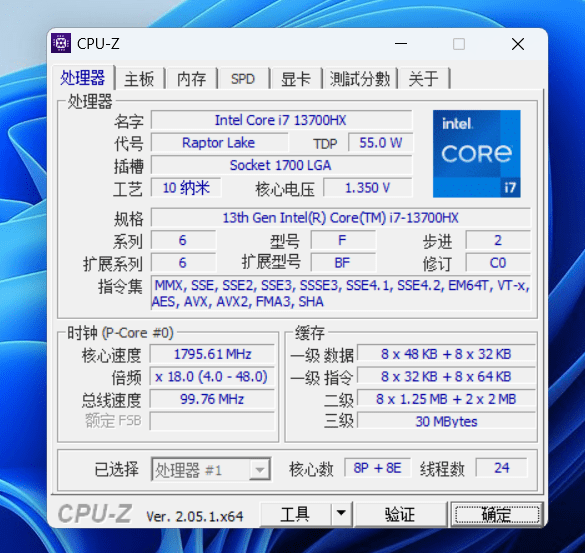
Task: Click L1 instruction cache 8 x 32 KB + 8 x 64 KB
Action: coord(446,377)
